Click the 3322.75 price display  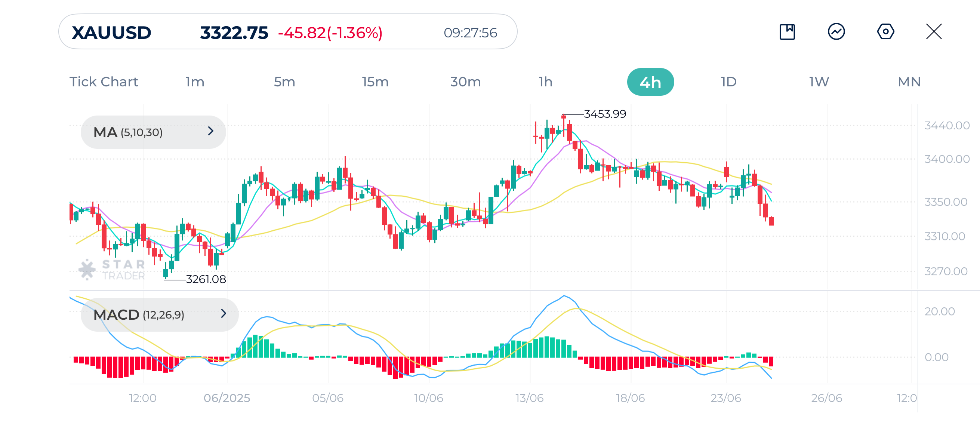(234, 33)
